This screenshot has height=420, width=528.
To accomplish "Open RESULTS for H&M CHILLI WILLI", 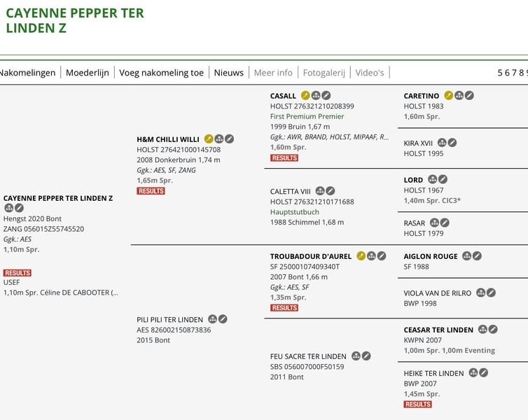I will point(151,191).
